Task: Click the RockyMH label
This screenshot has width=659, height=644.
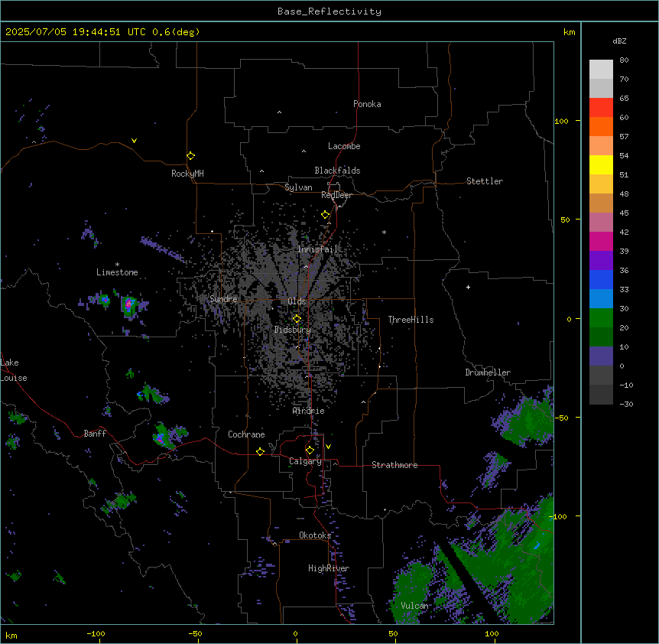Action: [x=187, y=174]
